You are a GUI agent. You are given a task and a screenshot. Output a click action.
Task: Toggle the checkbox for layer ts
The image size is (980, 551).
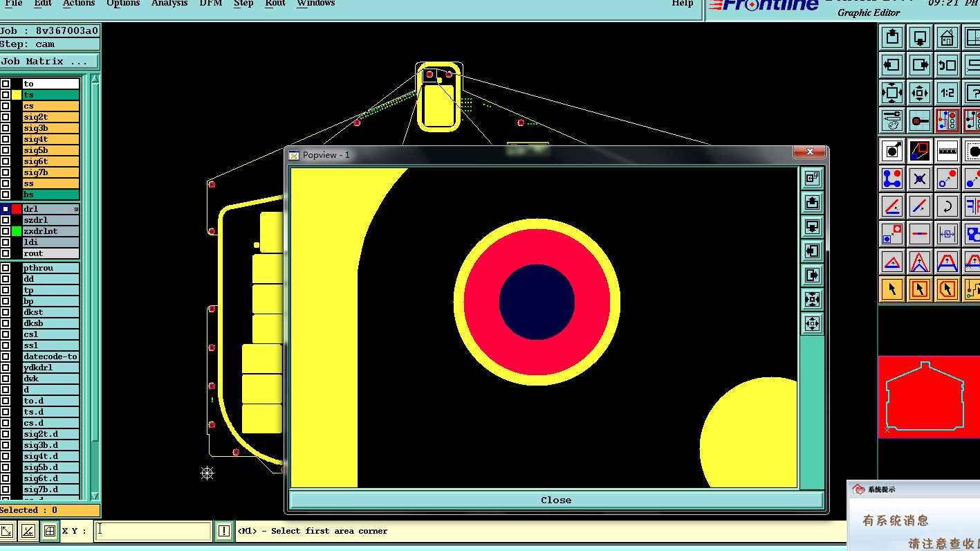point(6,95)
